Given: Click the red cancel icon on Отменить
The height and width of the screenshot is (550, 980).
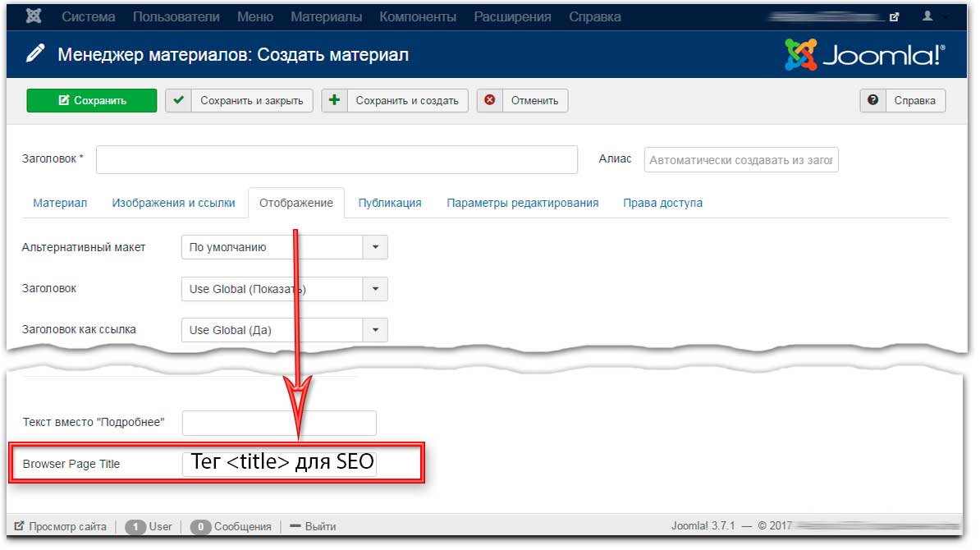Looking at the screenshot, I should (x=490, y=101).
